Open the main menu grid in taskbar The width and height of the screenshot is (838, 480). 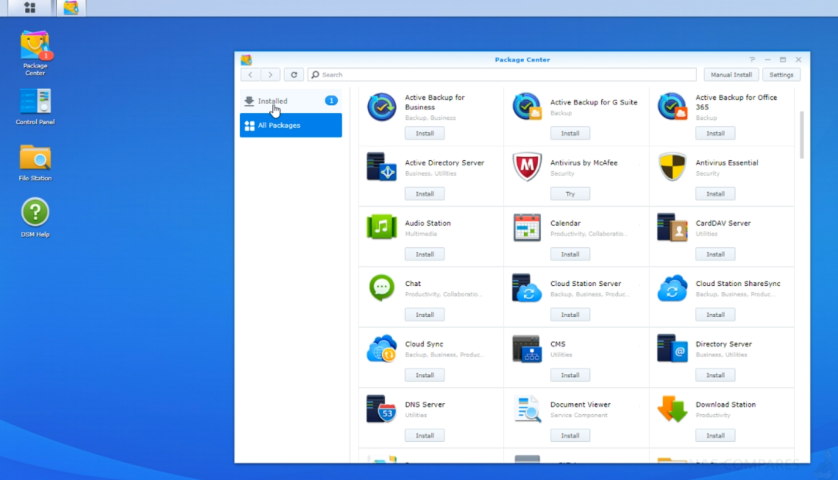[30, 7]
